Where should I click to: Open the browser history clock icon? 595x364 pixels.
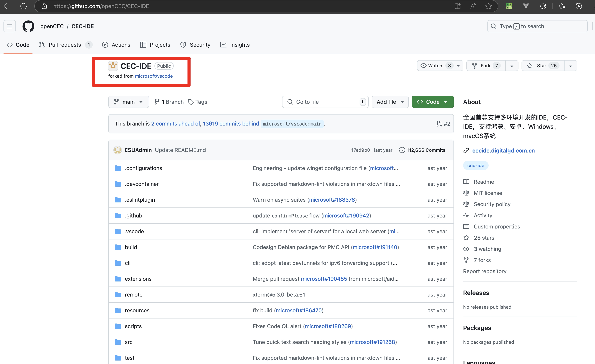(579, 6)
